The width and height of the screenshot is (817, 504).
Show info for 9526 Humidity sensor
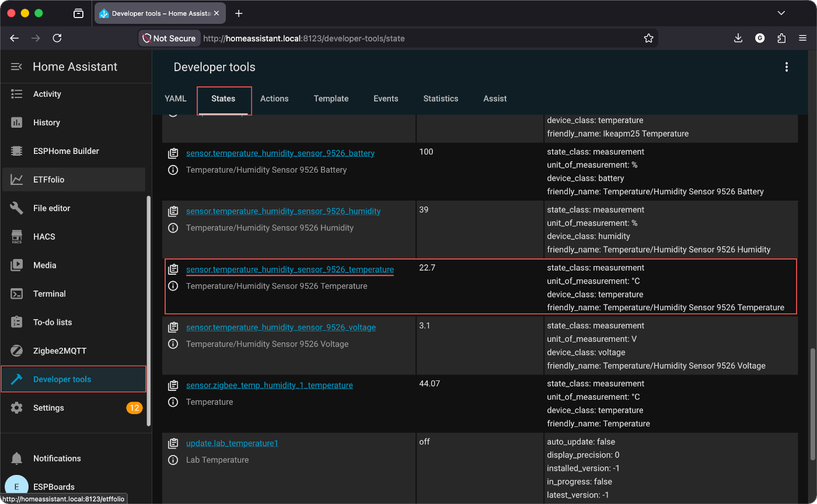point(173,228)
